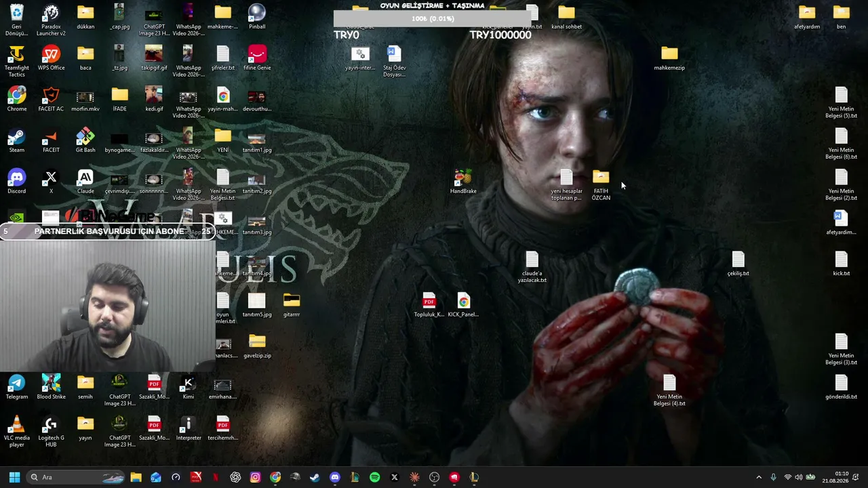Screen dimensions: 868x488
Task: Select the Steam desktop shortcut
Action: pos(17,140)
